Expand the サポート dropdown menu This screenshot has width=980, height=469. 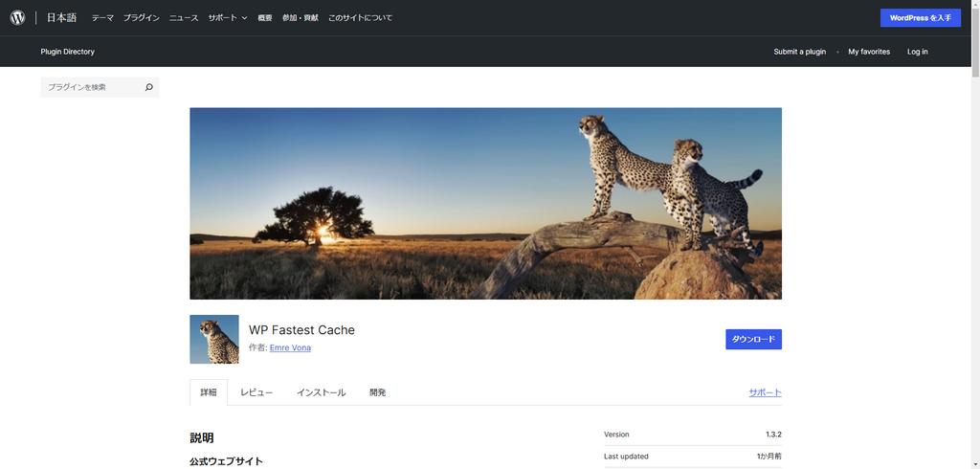[228, 18]
